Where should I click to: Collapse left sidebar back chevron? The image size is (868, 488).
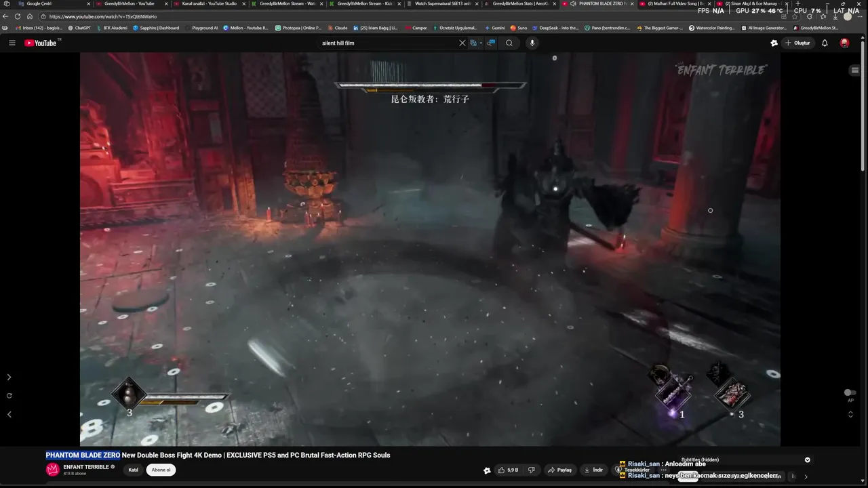click(x=9, y=414)
